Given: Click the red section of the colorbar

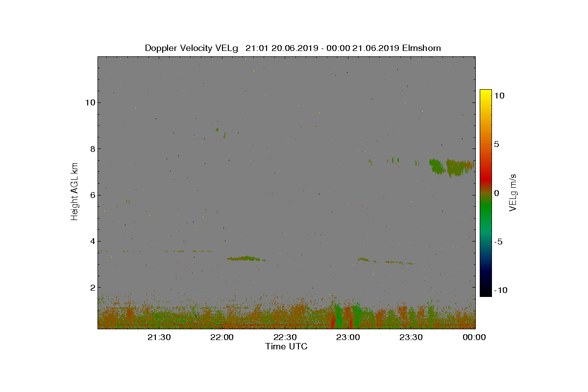Looking at the screenshot, I should tap(486, 180).
